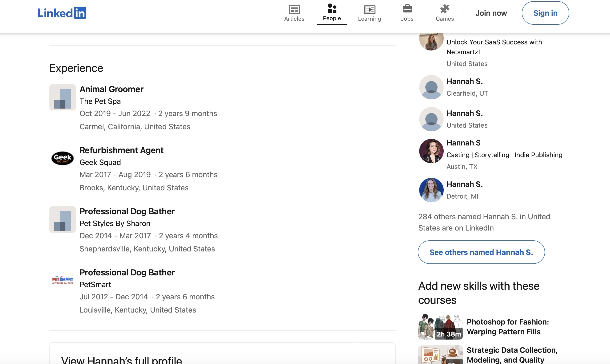Screen dimensions: 610x364
Task: Open The Pet Spa company name
Action: [x=100, y=101]
